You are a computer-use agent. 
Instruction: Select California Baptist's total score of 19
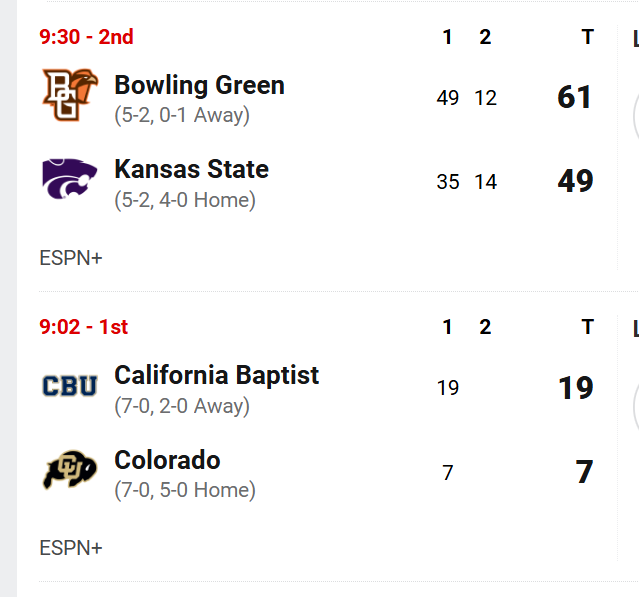click(575, 387)
